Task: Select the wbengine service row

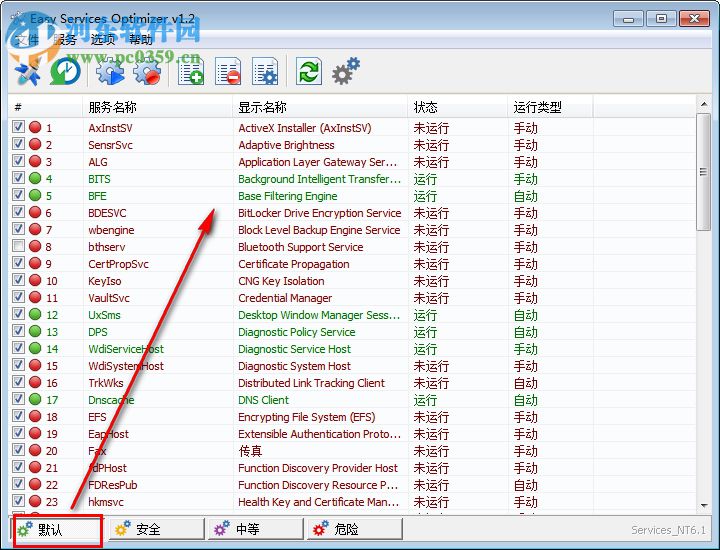Action: pyautogui.click(x=352, y=229)
